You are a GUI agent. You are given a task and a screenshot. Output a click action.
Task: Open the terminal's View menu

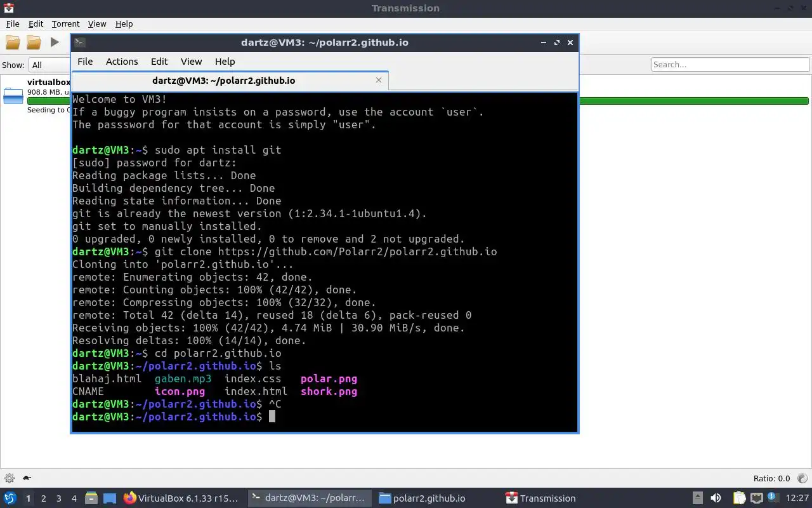pyautogui.click(x=191, y=62)
